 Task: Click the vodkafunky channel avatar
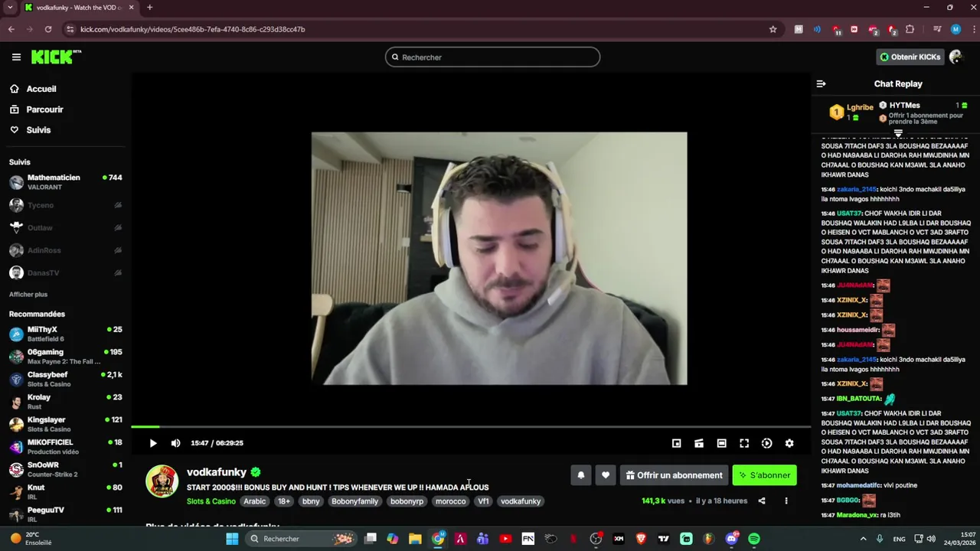(x=162, y=481)
